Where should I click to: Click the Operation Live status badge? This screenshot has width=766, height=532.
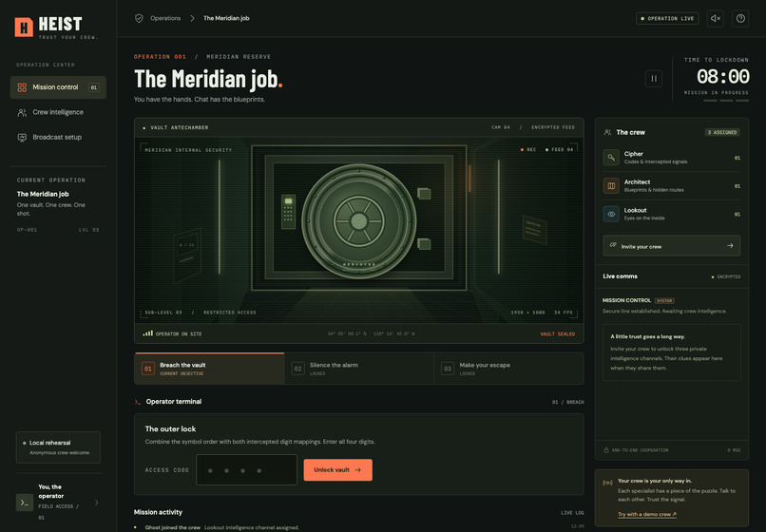[667, 19]
